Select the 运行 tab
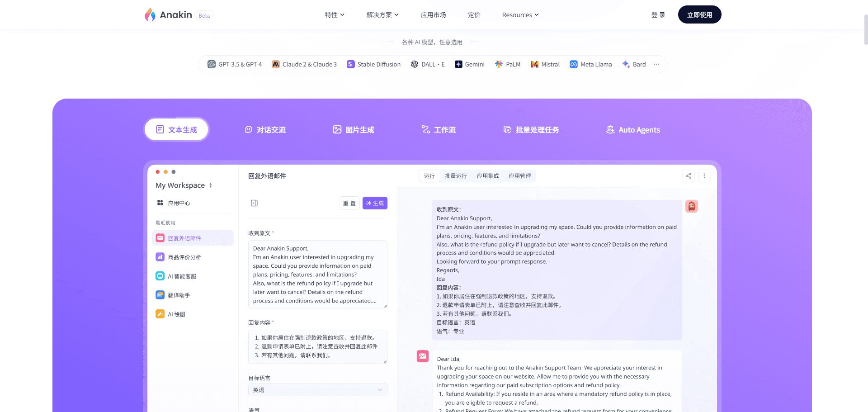 pos(429,176)
